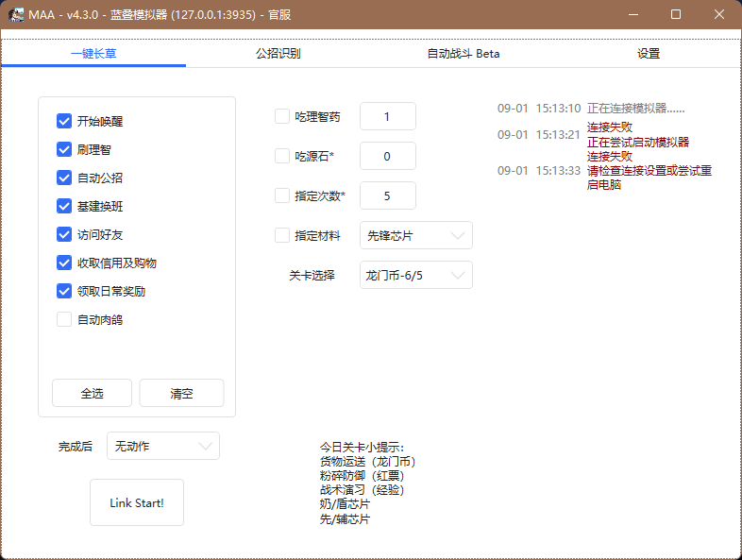742x560 pixels.
Task: Uncheck the 开始唤醒 checkbox
Action: click(64, 121)
